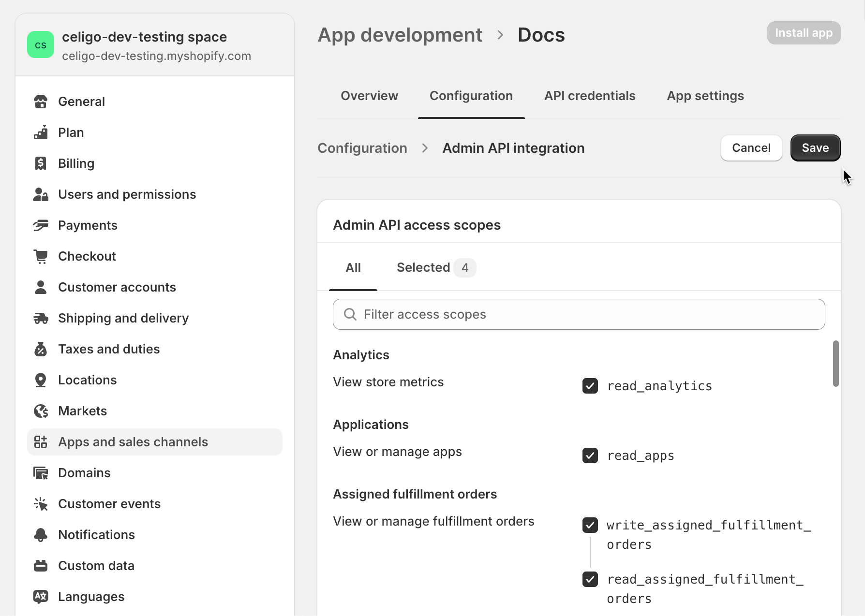Image resolution: width=865 pixels, height=616 pixels.
Task: Toggle read_assigned_fulfillment_orders checkbox
Action: pyautogui.click(x=590, y=579)
